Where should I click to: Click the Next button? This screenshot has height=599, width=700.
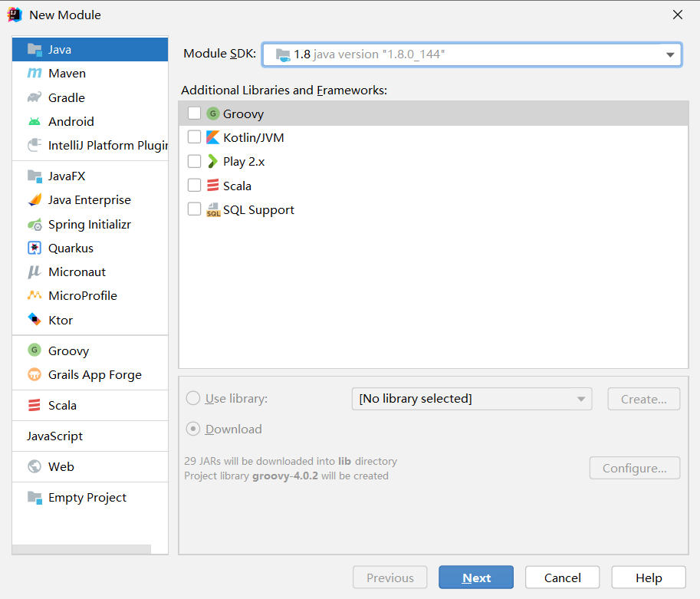coord(476,578)
